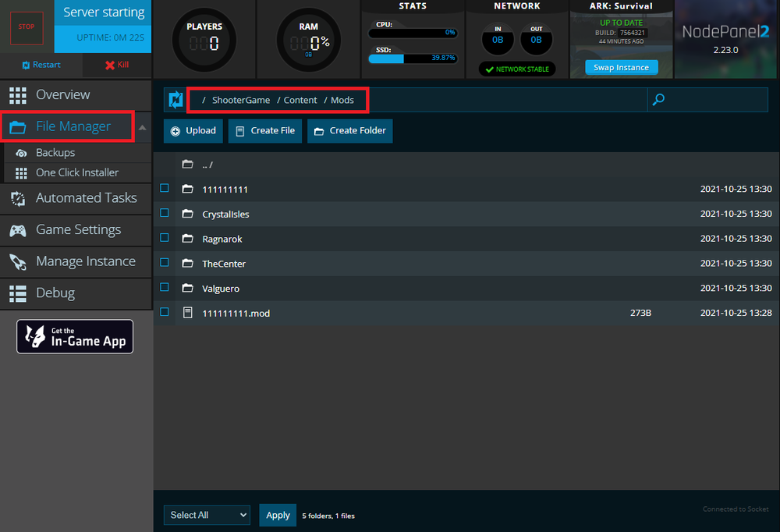780x532 pixels.
Task: Check the box next to TheCenter
Action: point(165,263)
